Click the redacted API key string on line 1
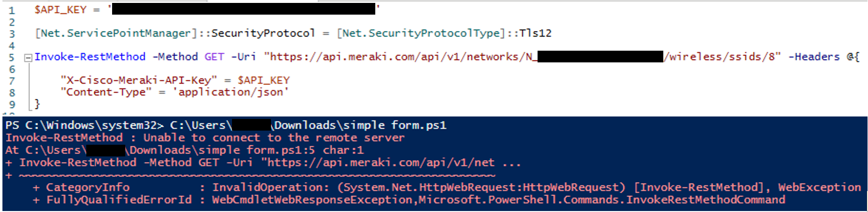 (244, 9)
